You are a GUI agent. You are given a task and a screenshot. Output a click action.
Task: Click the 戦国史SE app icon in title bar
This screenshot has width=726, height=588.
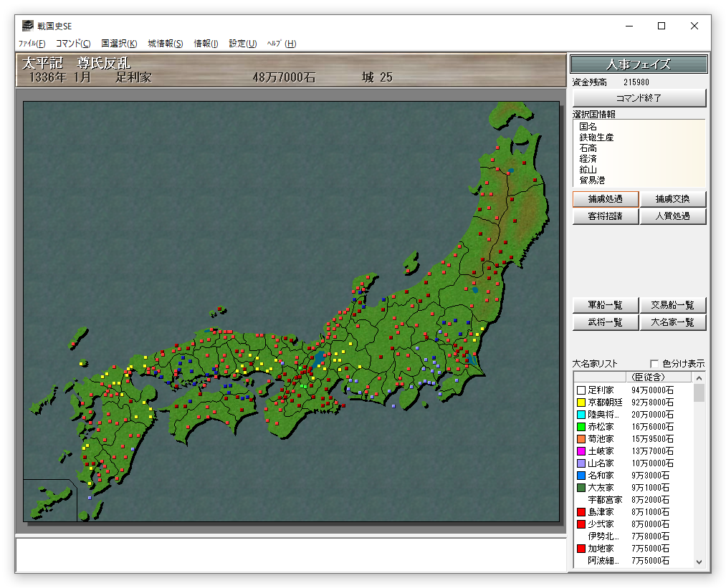coord(27,26)
